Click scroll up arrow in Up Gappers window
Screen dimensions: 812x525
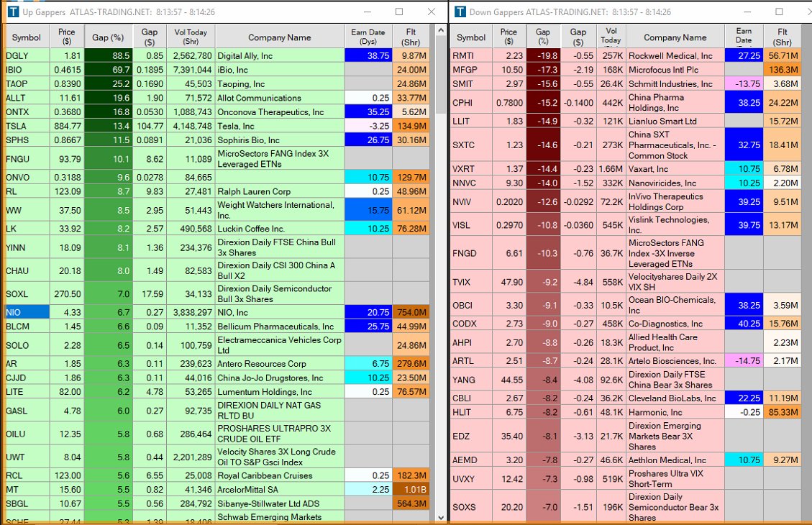[441, 30]
